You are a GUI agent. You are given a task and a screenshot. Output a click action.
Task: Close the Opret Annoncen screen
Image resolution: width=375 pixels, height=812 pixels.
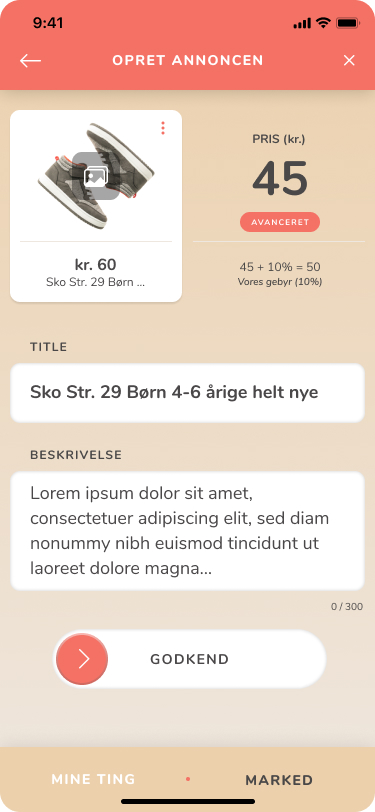pos(349,61)
